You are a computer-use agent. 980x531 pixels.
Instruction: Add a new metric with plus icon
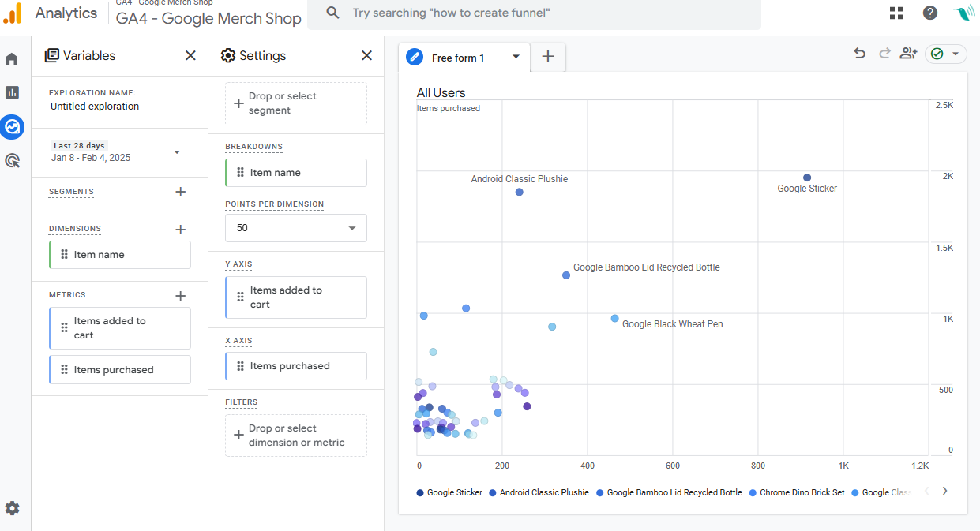click(180, 296)
